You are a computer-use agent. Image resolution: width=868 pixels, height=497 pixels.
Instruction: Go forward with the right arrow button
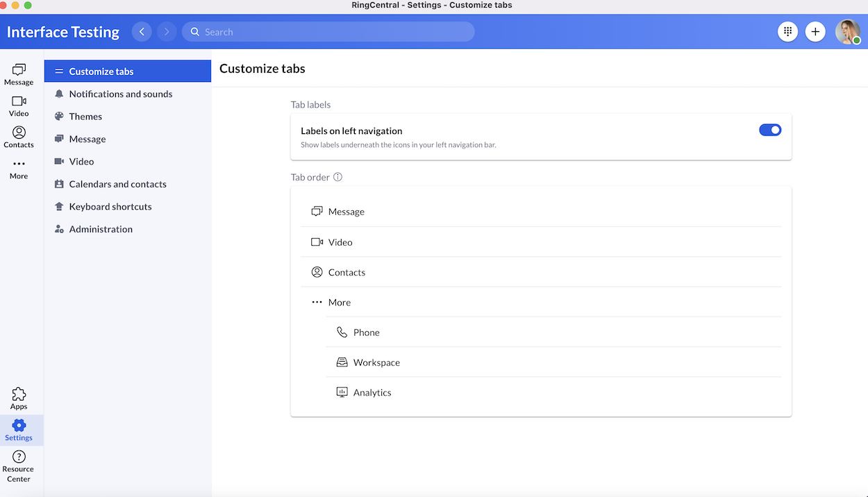[167, 32]
